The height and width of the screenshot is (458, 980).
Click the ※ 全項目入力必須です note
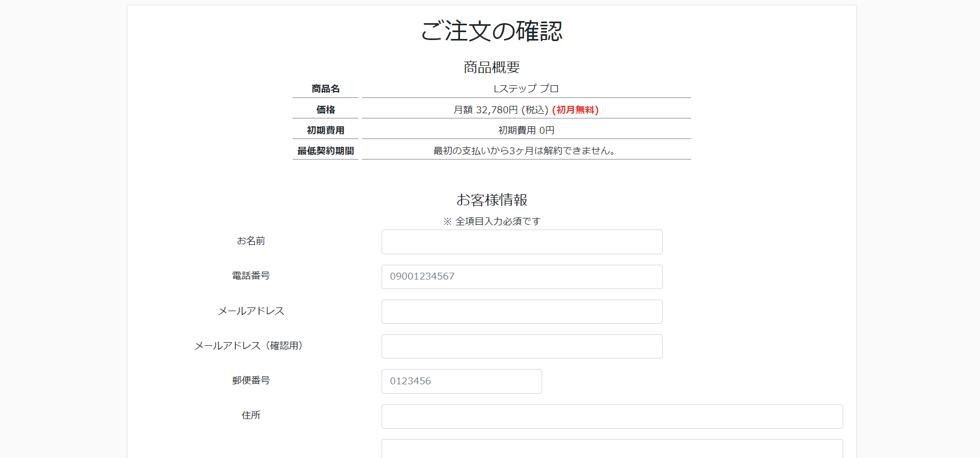click(x=492, y=221)
